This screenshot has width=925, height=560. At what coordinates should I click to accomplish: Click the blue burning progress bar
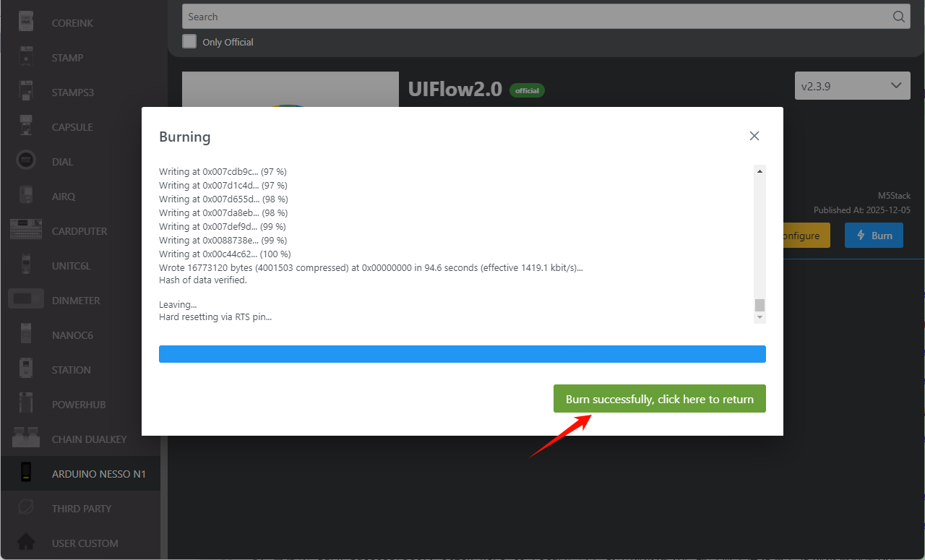[x=462, y=353]
